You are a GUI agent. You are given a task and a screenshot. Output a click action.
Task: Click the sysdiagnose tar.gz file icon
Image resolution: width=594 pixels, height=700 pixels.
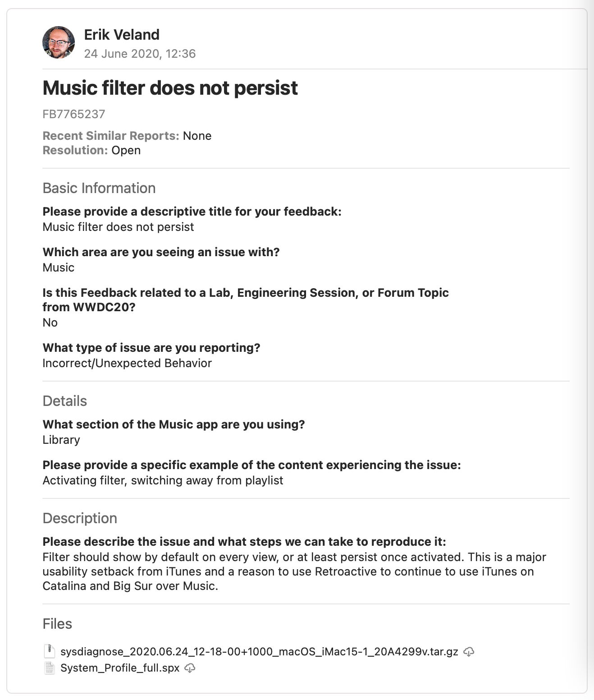click(x=49, y=652)
